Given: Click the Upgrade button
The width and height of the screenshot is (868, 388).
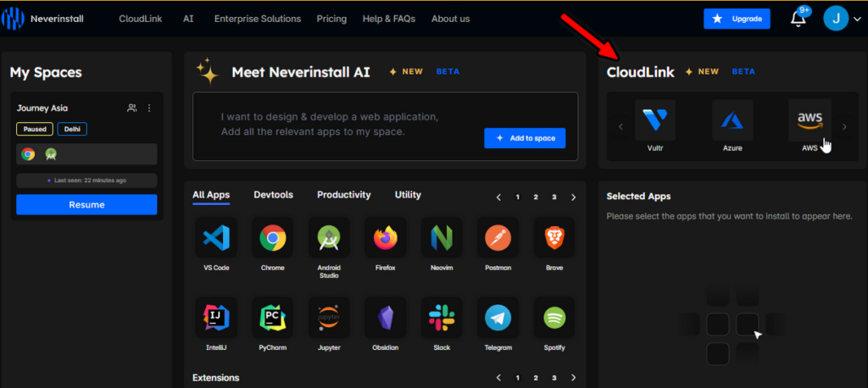Looking at the screenshot, I should click(x=737, y=19).
